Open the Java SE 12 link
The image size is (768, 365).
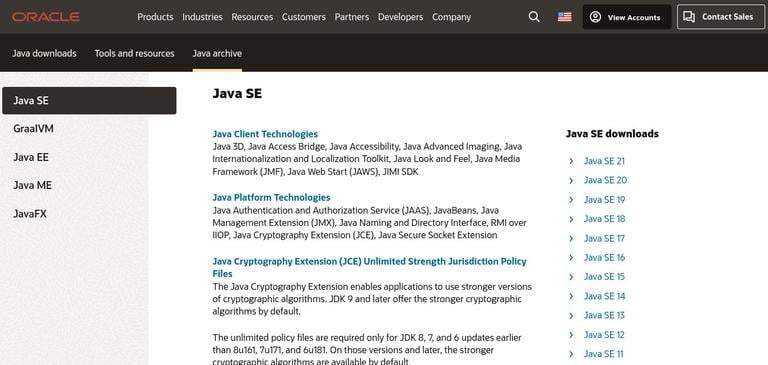[x=604, y=335]
